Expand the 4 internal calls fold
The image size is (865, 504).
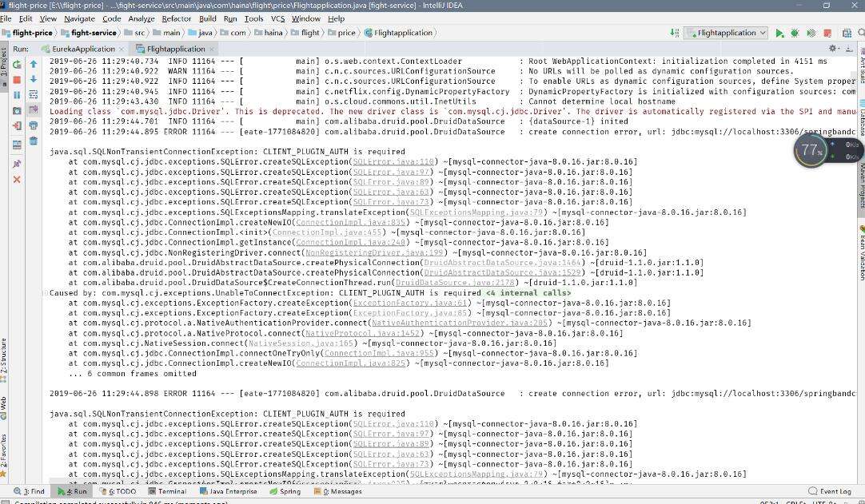coord(528,293)
